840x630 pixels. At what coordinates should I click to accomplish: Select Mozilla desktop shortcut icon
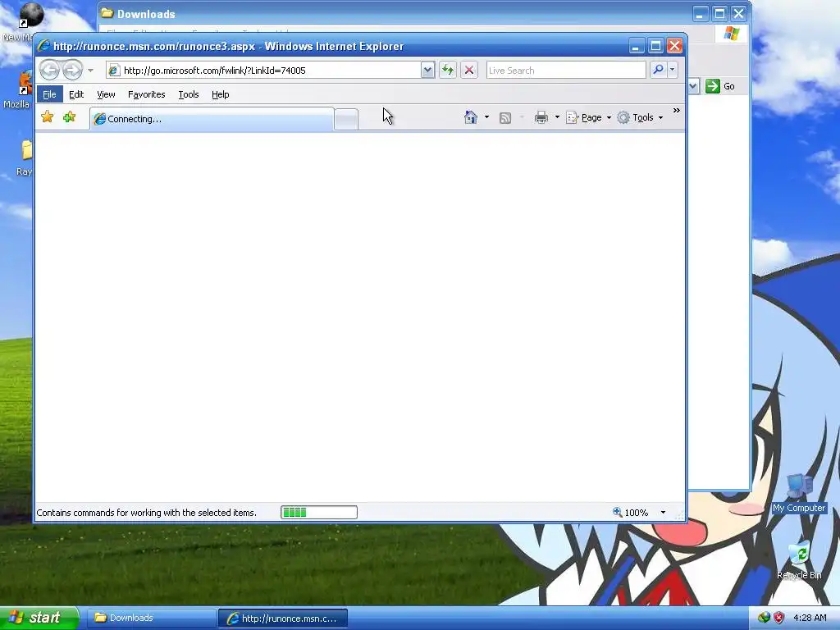[17, 89]
